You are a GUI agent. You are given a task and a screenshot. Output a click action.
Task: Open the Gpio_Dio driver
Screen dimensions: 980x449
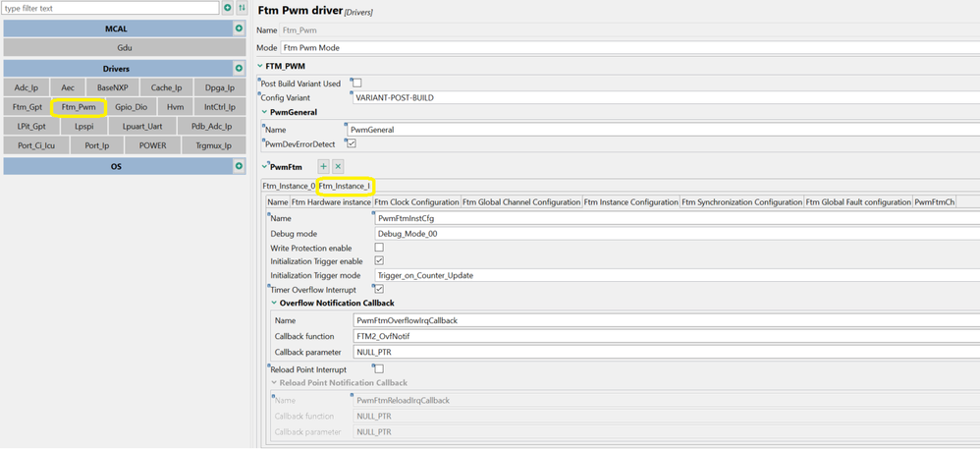point(131,107)
